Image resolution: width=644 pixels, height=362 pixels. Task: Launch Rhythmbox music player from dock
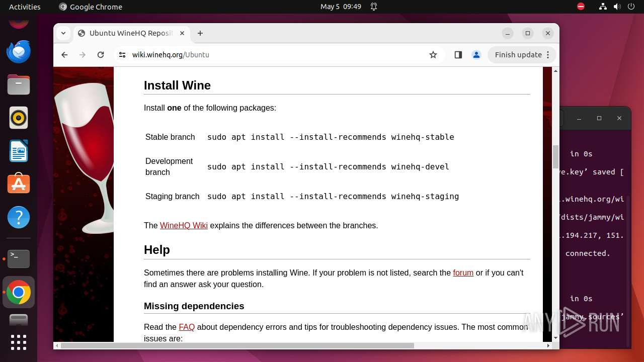(x=19, y=118)
